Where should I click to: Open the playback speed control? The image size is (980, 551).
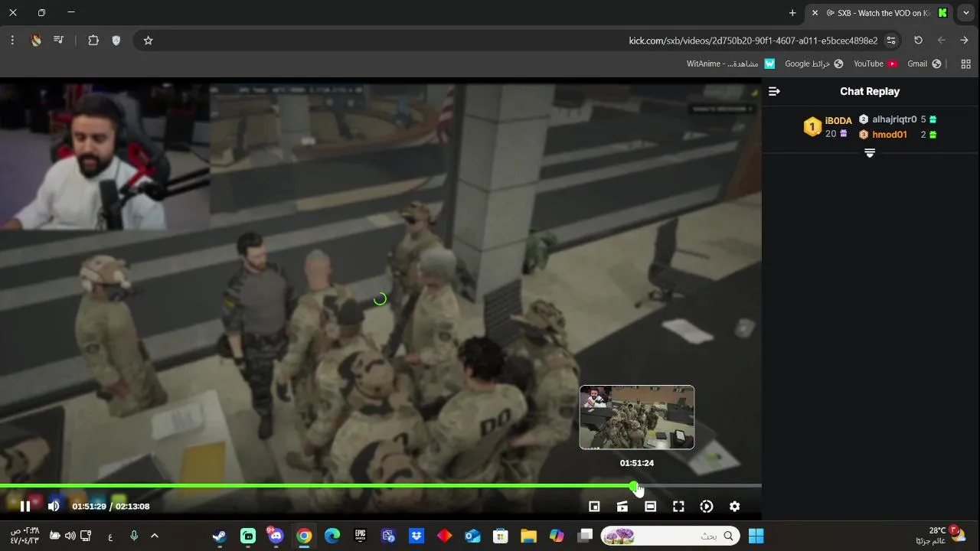point(707,506)
